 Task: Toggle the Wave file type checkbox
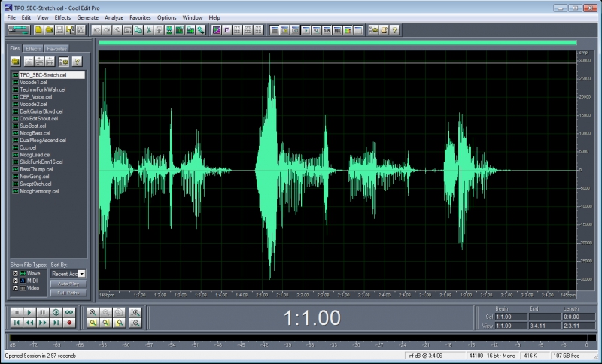pos(15,274)
